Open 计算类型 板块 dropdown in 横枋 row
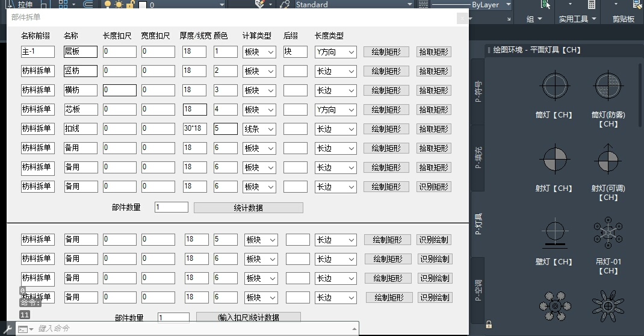Image resolution: width=644 pixels, height=336 pixels. tap(259, 90)
